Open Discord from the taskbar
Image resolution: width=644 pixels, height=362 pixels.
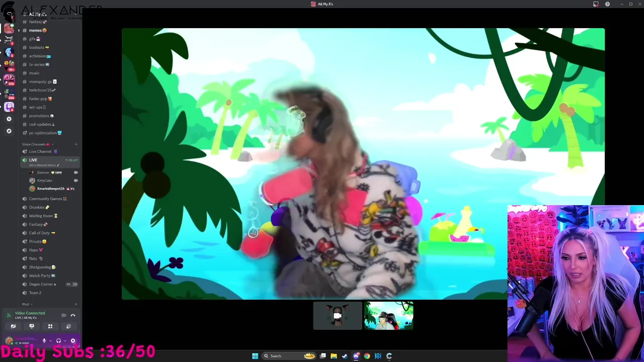pos(356,356)
